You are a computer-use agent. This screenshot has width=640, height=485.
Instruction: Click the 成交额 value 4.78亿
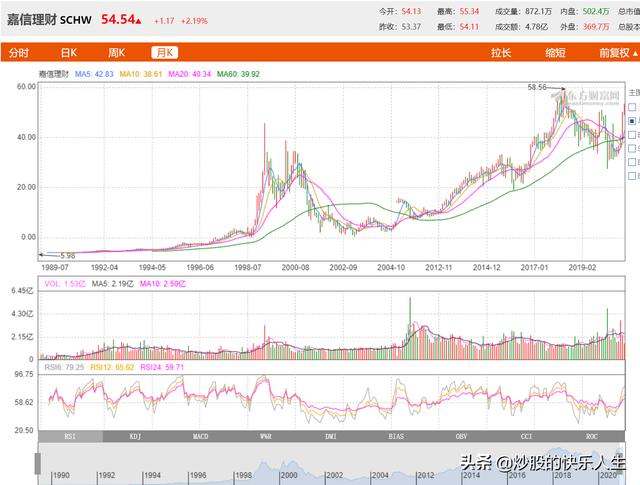click(536, 27)
